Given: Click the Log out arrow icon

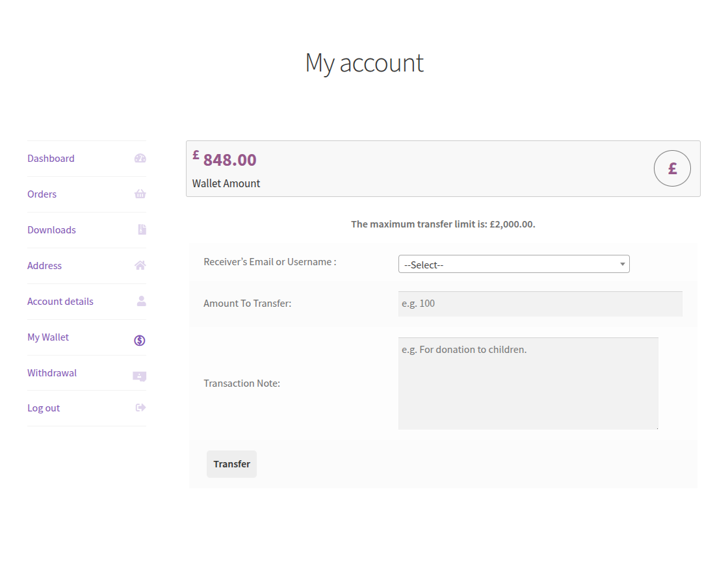Looking at the screenshot, I should point(140,408).
